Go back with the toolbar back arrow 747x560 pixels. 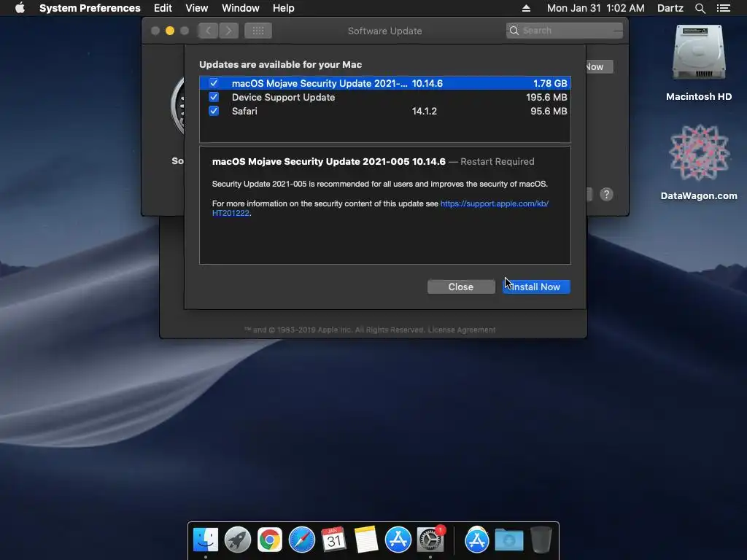208,31
